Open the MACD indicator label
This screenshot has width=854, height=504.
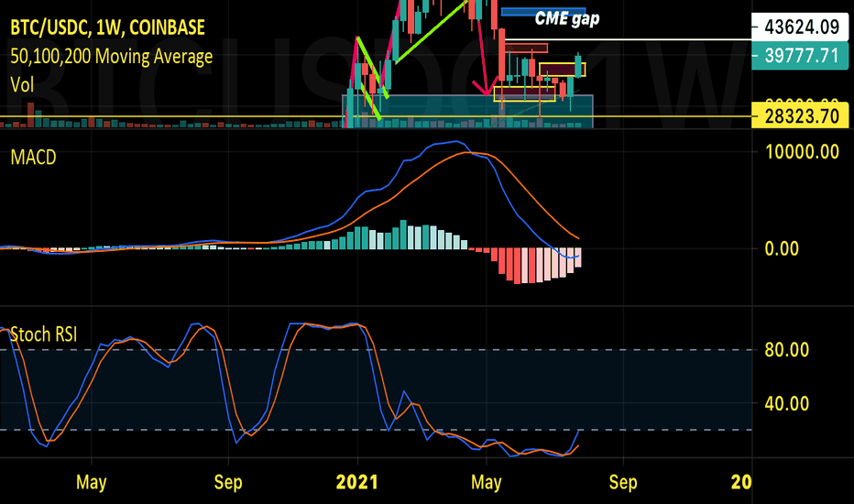33,157
